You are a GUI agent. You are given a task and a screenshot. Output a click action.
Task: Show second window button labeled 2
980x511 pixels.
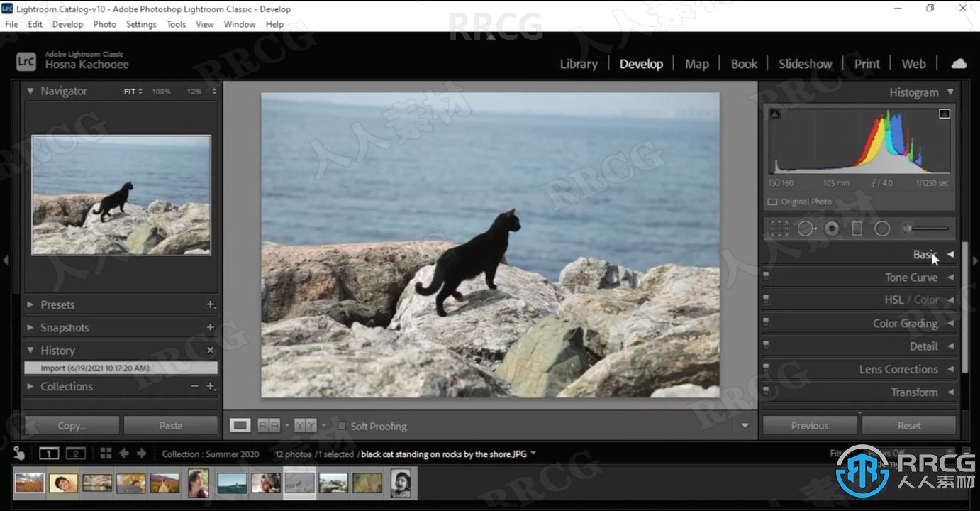pyautogui.click(x=76, y=454)
